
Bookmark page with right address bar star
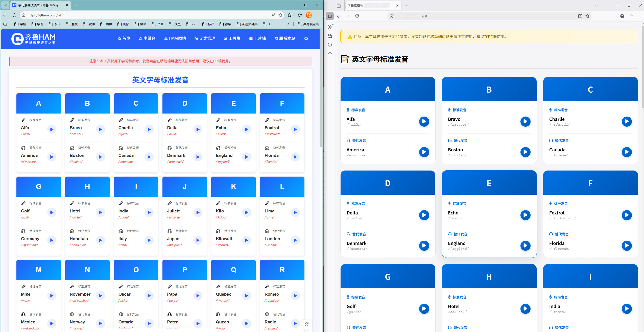tap(587, 16)
